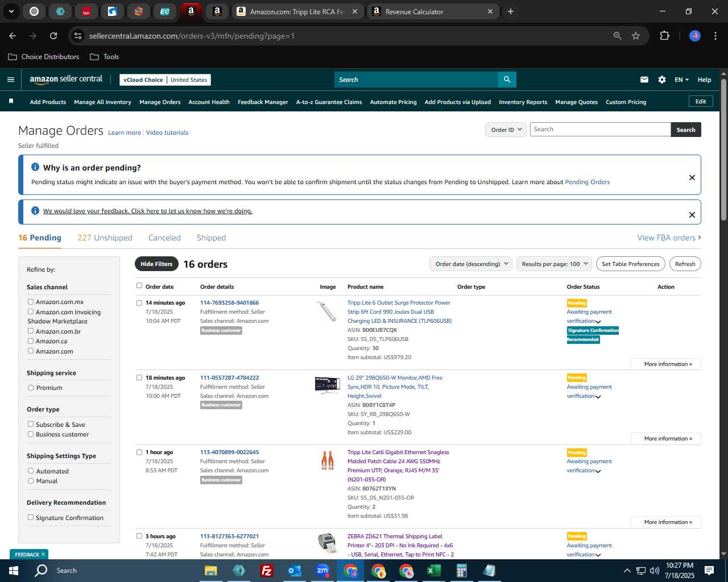The height and width of the screenshot is (582, 728).
Task: Check the Amazon.com.br filter
Action: click(31, 331)
